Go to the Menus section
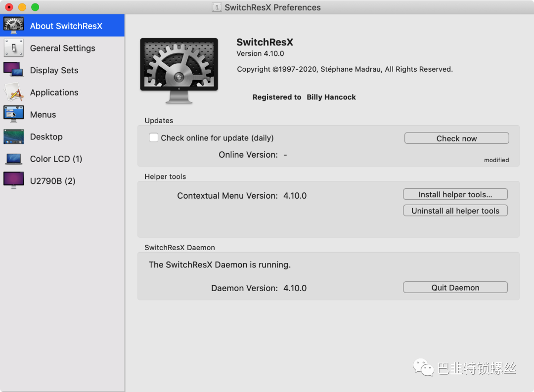 pos(62,114)
